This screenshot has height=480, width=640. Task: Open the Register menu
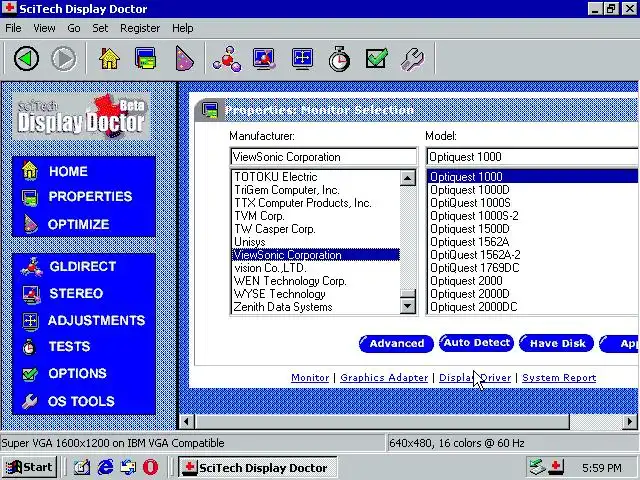(140, 28)
